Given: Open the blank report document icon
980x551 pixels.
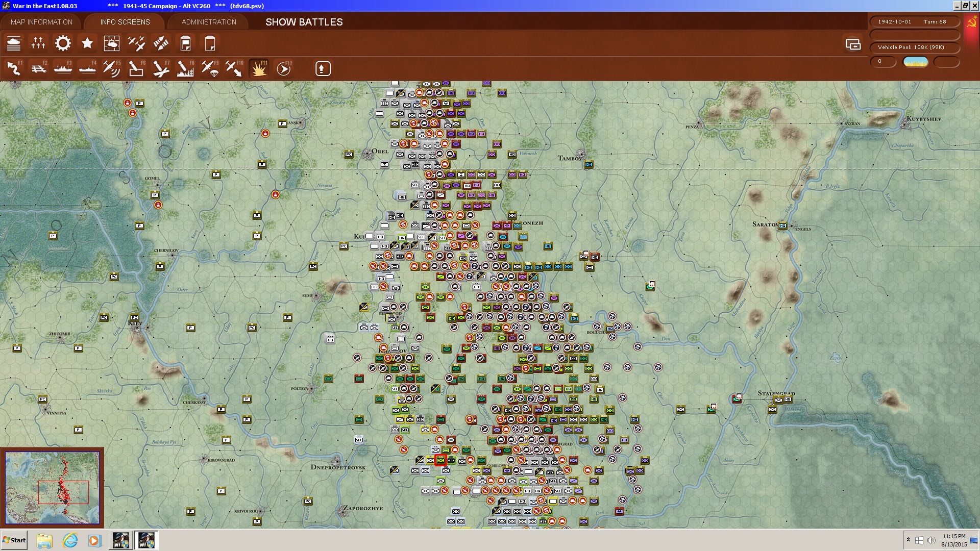Looking at the screenshot, I should click(x=210, y=43).
